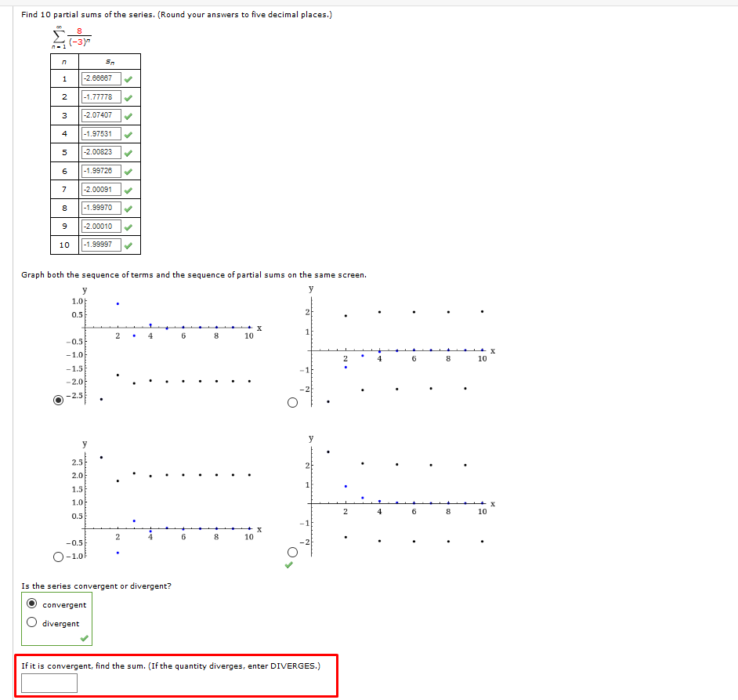This screenshot has width=738, height=700.
Task: Click the input field containing -2.00010
Action: [100, 226]
